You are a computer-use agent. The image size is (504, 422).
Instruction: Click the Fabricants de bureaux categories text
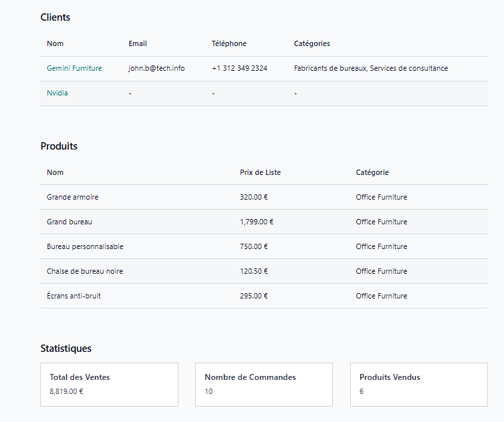330,68
